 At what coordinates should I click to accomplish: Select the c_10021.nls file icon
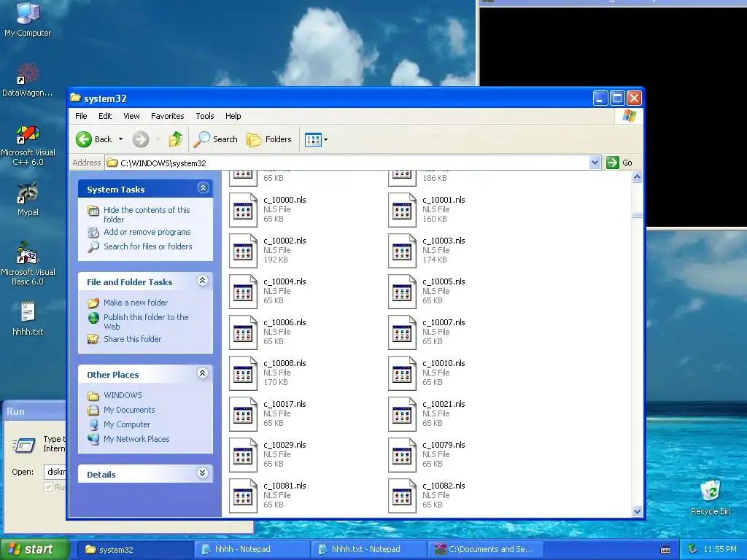pyautogui.click(x=402, y=415)
